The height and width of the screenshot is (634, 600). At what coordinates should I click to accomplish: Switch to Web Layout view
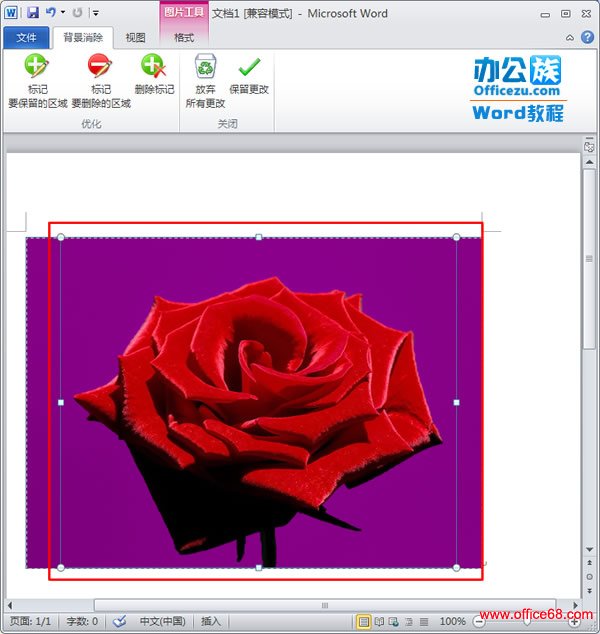[393, 621]
